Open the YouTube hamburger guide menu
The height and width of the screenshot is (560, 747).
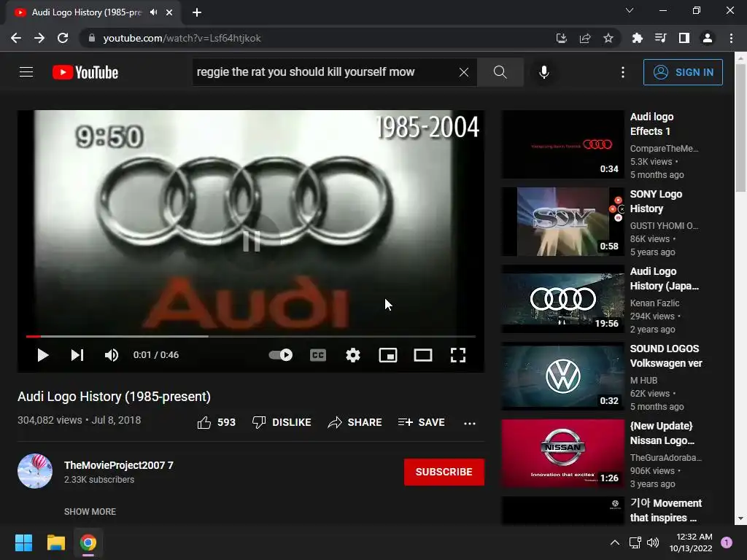(26, 72)
